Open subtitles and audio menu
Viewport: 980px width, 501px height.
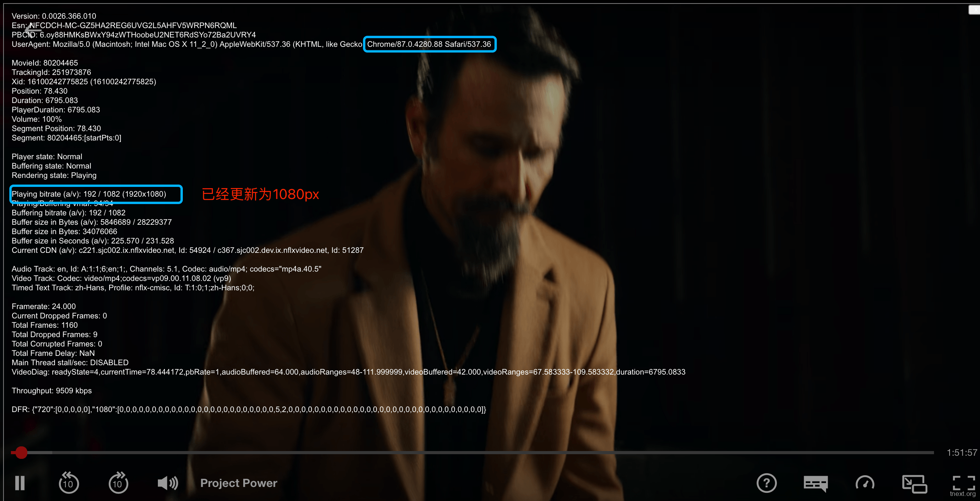(815, 484)
